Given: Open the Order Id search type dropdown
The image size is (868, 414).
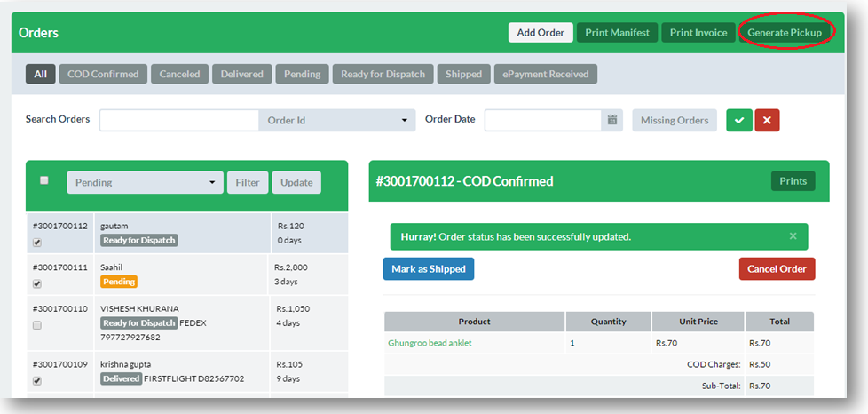Looking at the screenshot, I should (336, 120).
